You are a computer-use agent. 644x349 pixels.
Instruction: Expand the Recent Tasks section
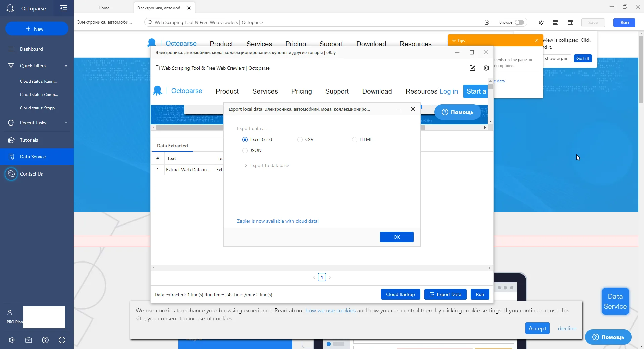pyautogui.click(x=66, y=123)
